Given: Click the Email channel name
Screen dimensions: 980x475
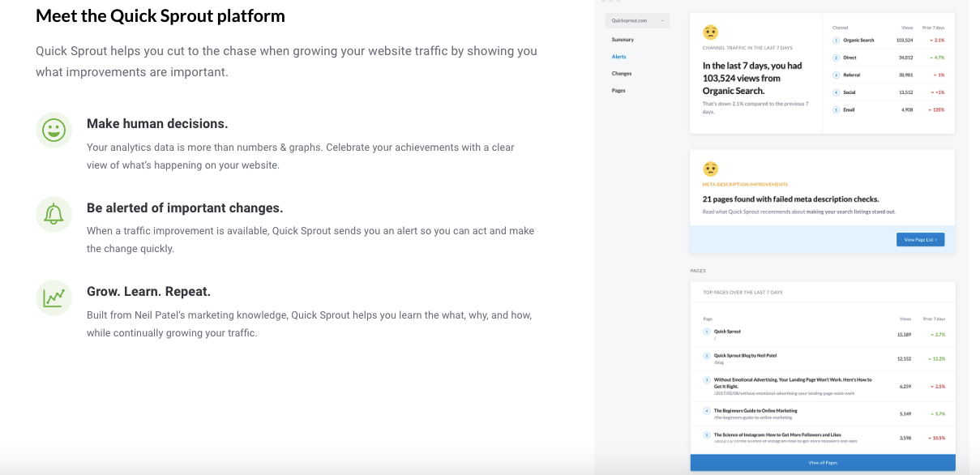Looking at the screenshot, I should tap(849, 109).
